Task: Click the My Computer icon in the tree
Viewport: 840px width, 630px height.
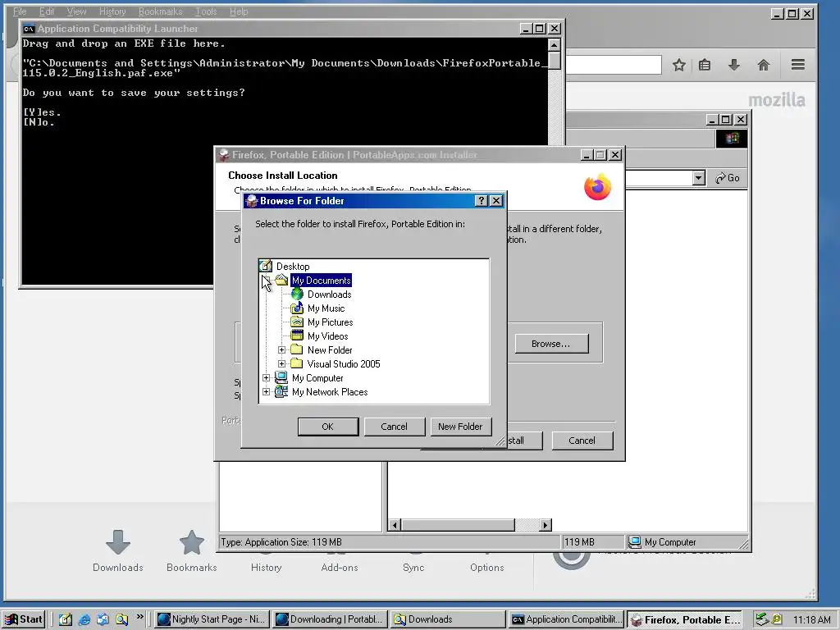Action: click(x=281, y=377)
